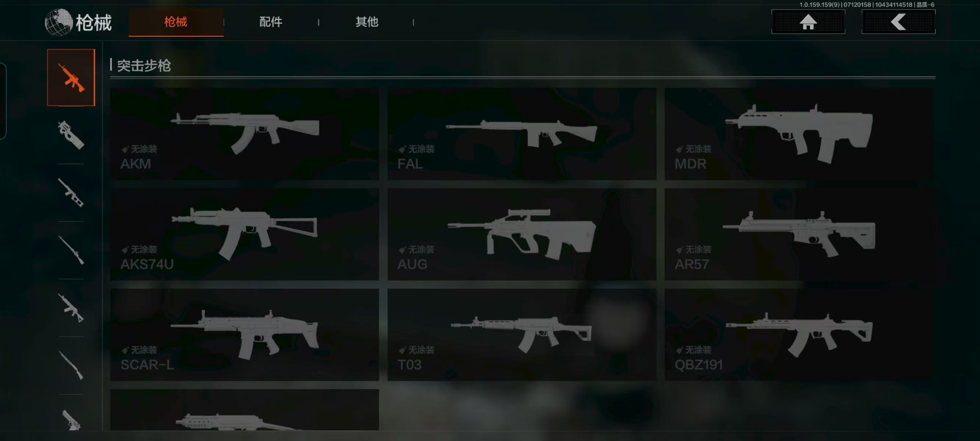Click the home icon button
This screenshot has height=441, width=980.
point(808,22)
